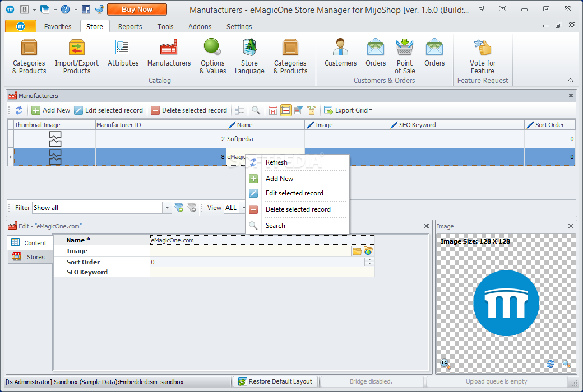The image size is (583, 392).
Task: Open Categories & Products beside Store Language
Action: [x=290, y=56]
